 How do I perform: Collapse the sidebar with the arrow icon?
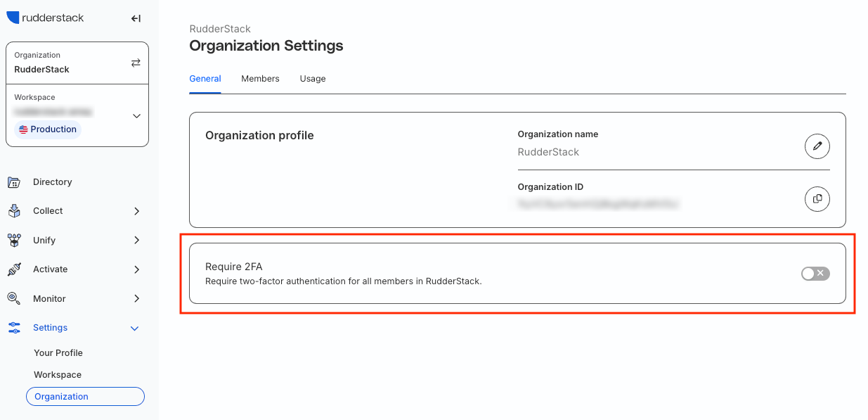[x=136, y=18]
